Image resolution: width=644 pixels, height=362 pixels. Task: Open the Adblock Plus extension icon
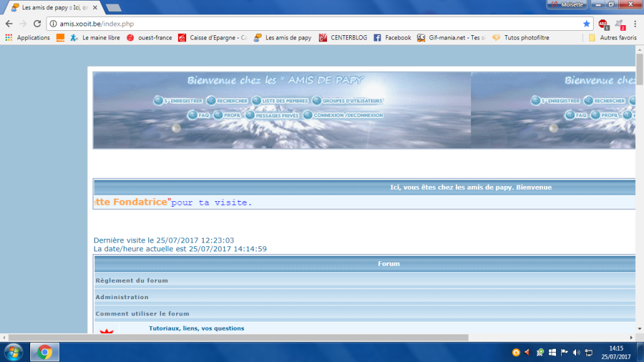pyautogui.click(x=603, y=25)
